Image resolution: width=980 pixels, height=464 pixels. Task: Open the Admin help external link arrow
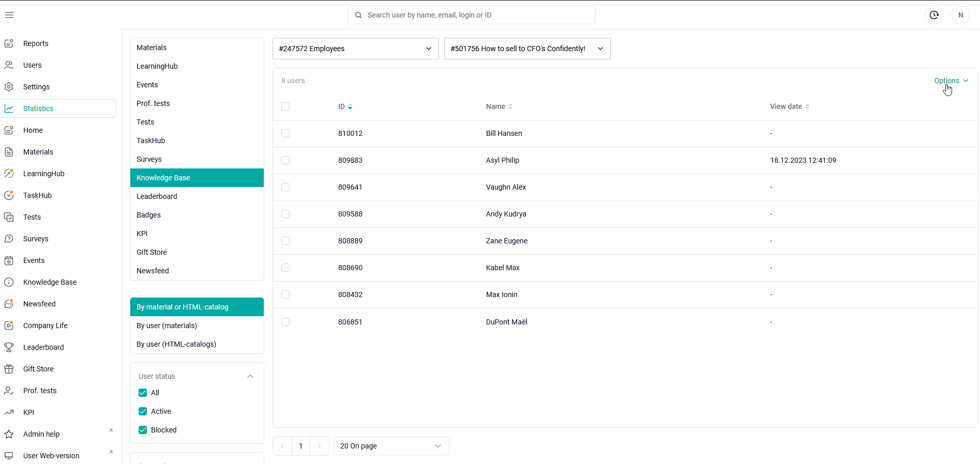[x=110, y=430]
